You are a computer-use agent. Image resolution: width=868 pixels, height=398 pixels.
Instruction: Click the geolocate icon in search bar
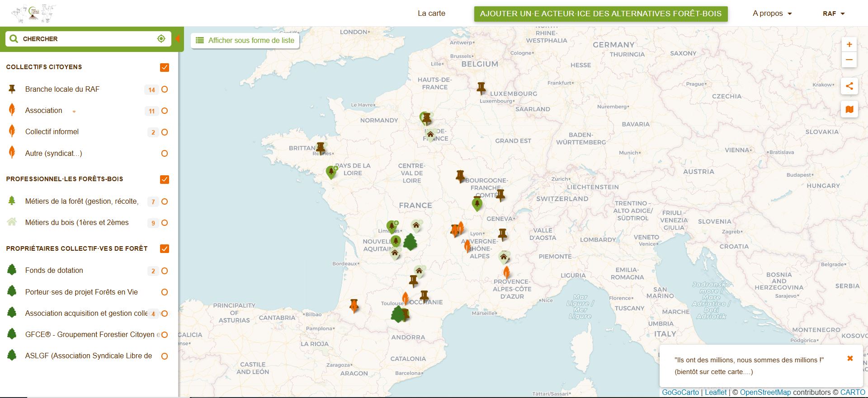pyautogui.click(x=161, y=39)
